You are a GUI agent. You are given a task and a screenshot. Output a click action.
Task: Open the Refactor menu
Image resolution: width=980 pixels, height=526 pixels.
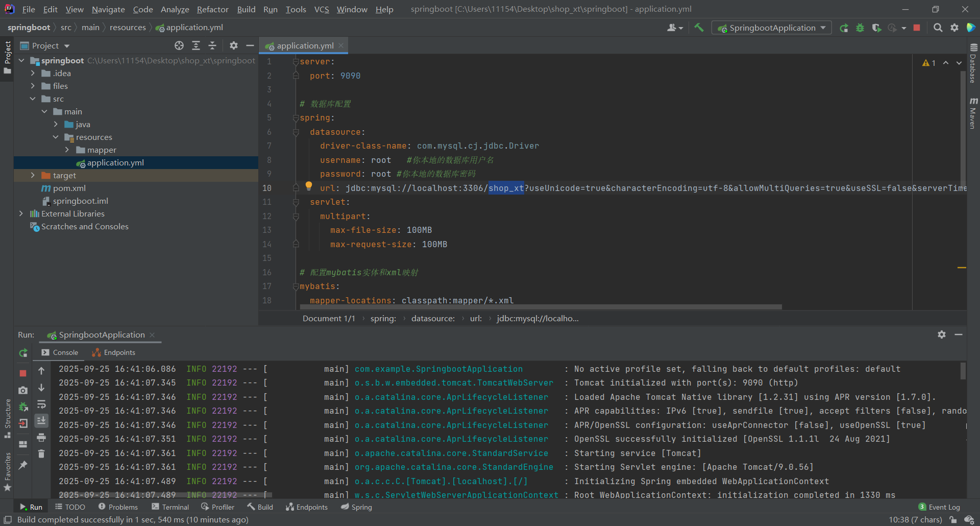(x=212, y=9)
